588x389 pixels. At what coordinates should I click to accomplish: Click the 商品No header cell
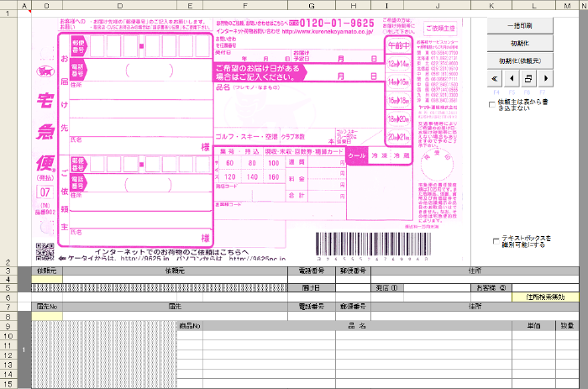pos(190,326)
